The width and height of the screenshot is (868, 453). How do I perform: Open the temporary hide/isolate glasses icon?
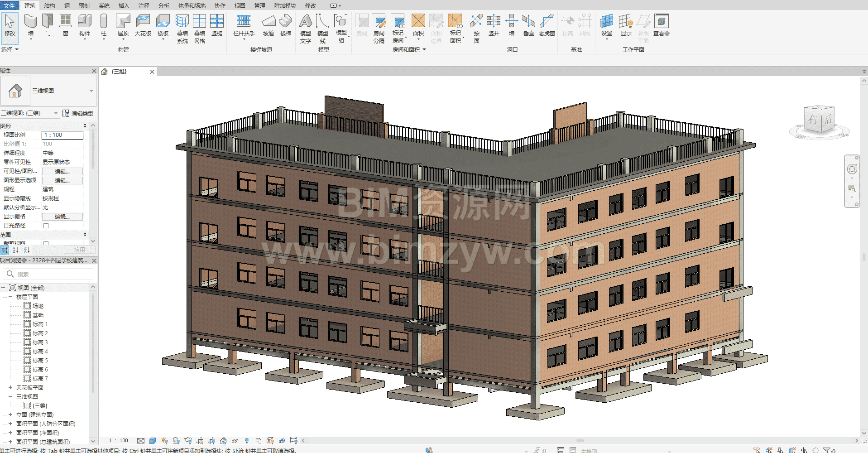click(235, 441)
